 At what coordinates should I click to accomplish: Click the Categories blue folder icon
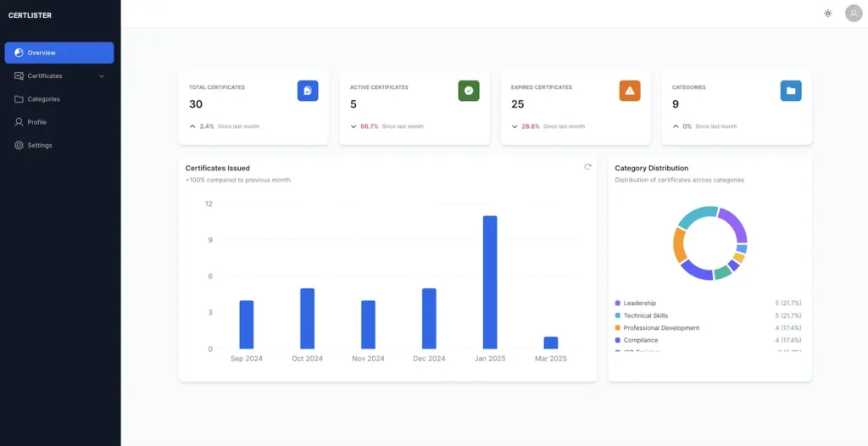coord(791,91)
